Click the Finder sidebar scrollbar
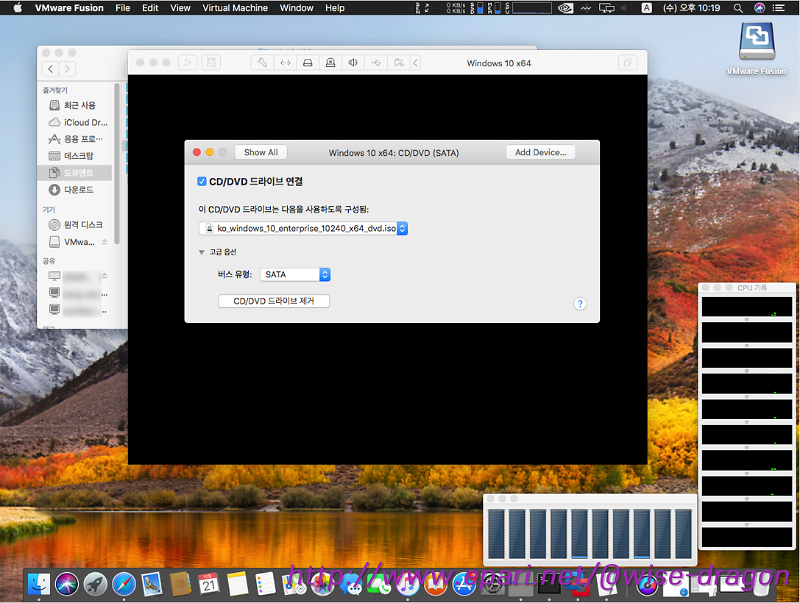 click(x=117, y=163)
